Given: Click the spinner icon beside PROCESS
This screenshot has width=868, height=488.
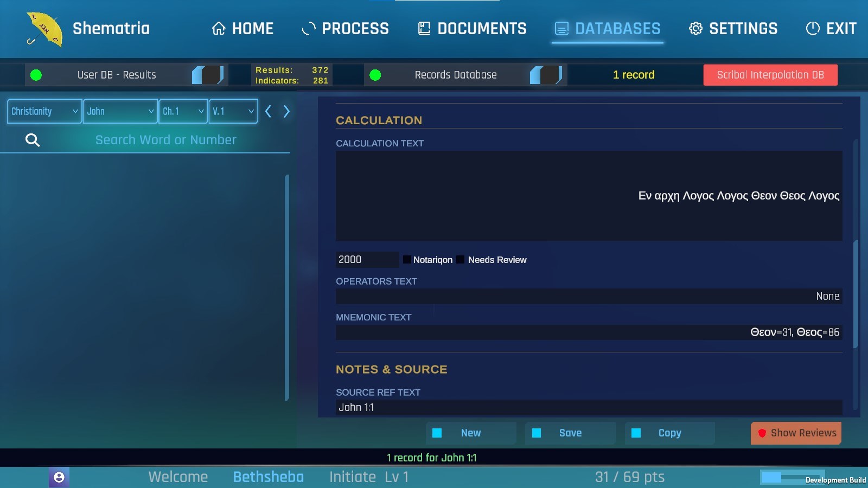Looking at the screenshot, I should (x=309, y=28).
